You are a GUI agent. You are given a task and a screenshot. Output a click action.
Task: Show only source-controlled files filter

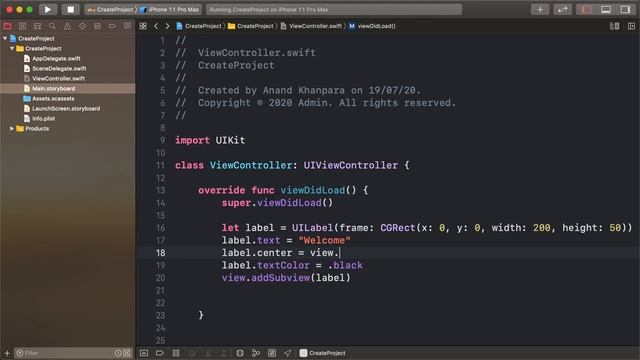(x=127, y=353)
